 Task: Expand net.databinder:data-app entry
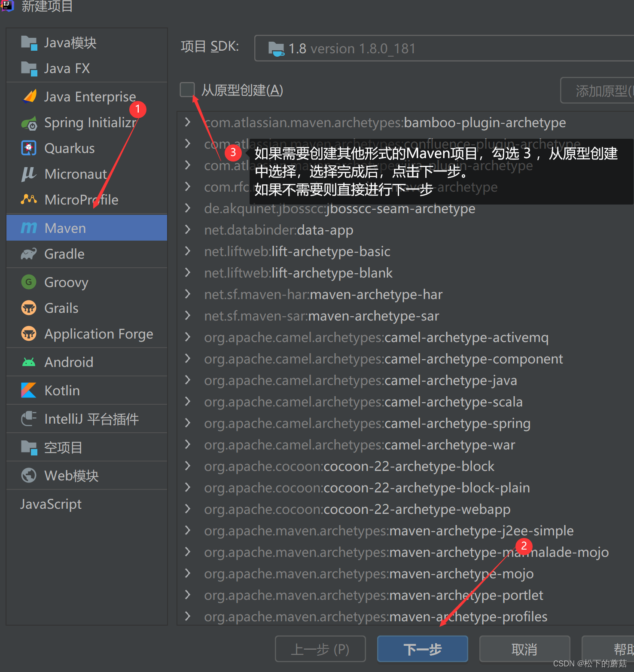pos(188,229)
